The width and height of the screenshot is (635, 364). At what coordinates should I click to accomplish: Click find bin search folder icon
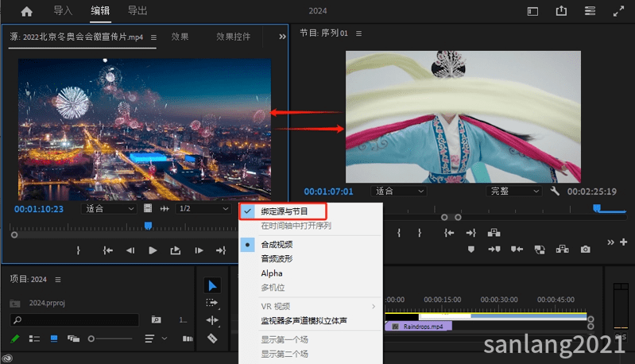point(156,319)
